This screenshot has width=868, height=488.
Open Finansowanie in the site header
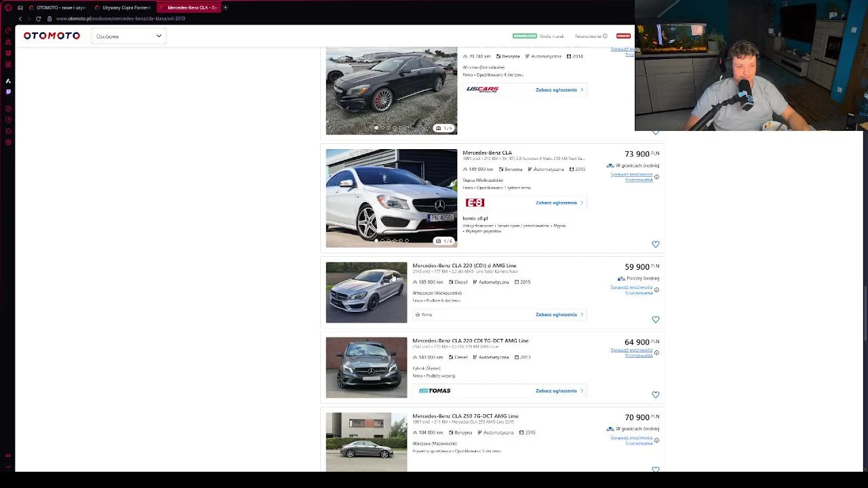[x=588, y=36]
